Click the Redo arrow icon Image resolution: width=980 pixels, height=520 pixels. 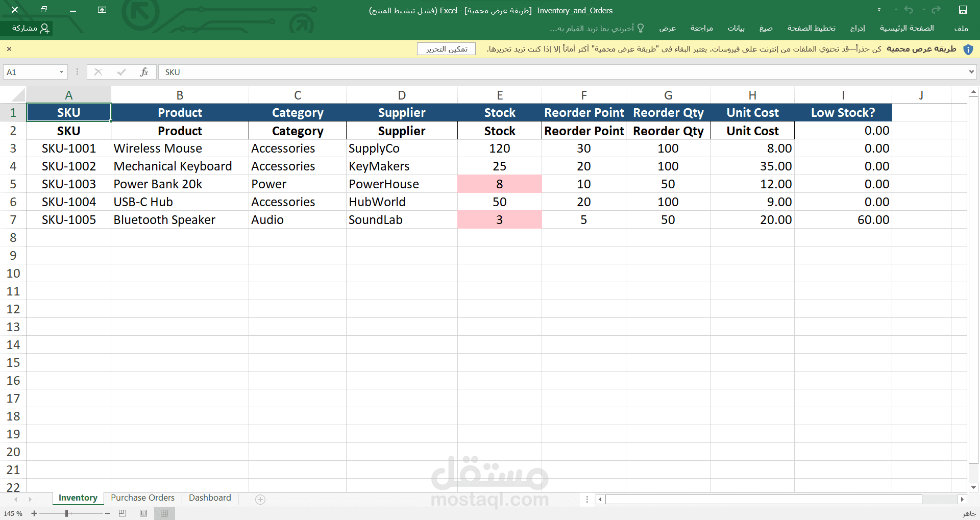click(936, 10)
